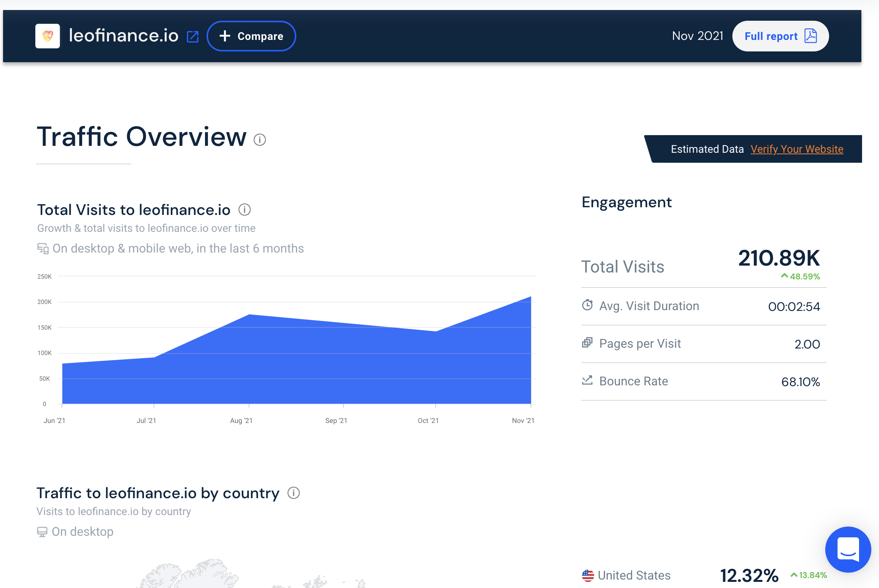Download the Full report PDF
Screen dimensions: 879x588
(x=780, y=36)
